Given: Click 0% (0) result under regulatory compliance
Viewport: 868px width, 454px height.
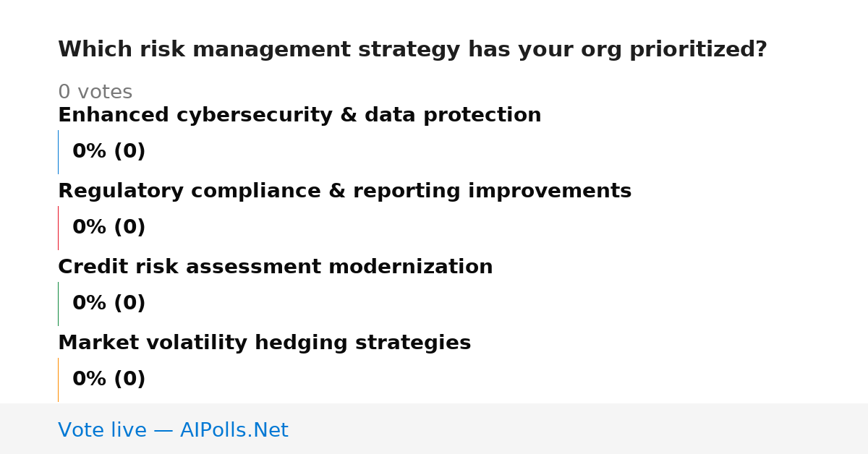Looking at the screenshot, I should coord(109,227).
